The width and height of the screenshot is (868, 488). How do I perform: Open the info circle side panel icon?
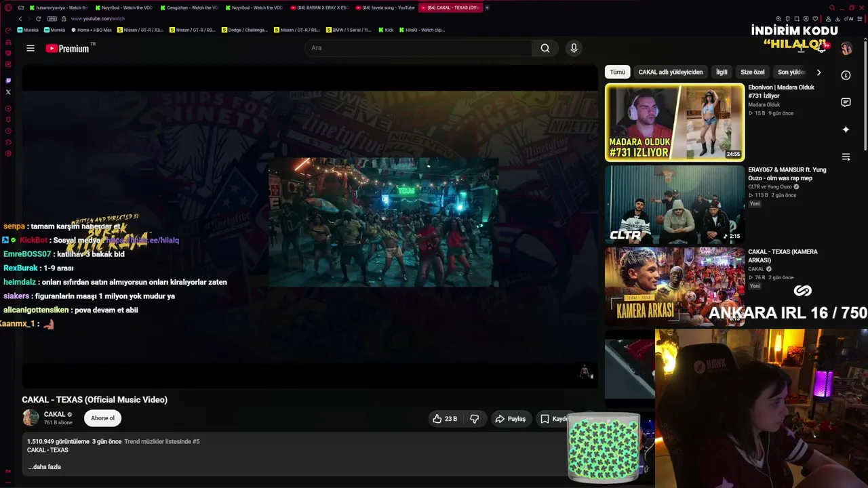pyautogui.click(x=846, y=75)
